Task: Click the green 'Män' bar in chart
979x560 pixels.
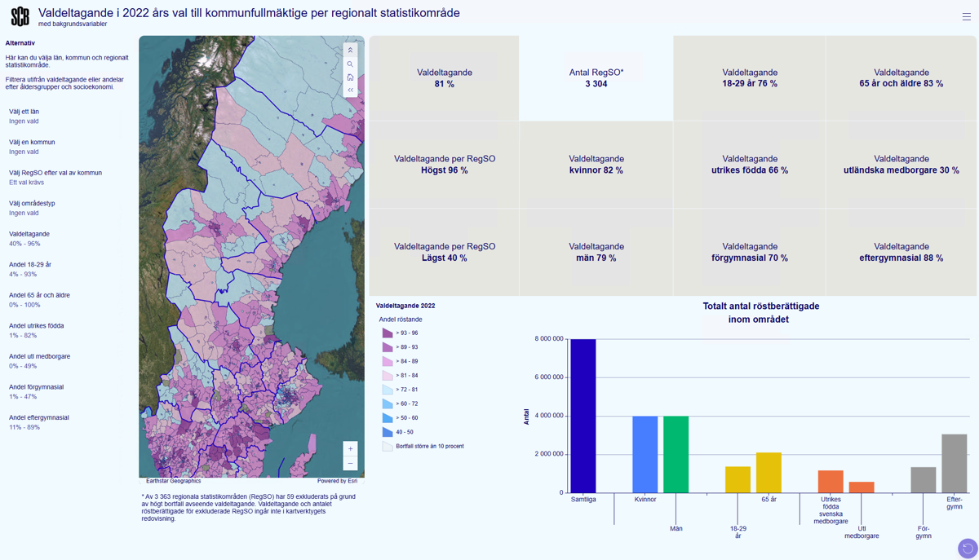Action: tap(676, 454)
